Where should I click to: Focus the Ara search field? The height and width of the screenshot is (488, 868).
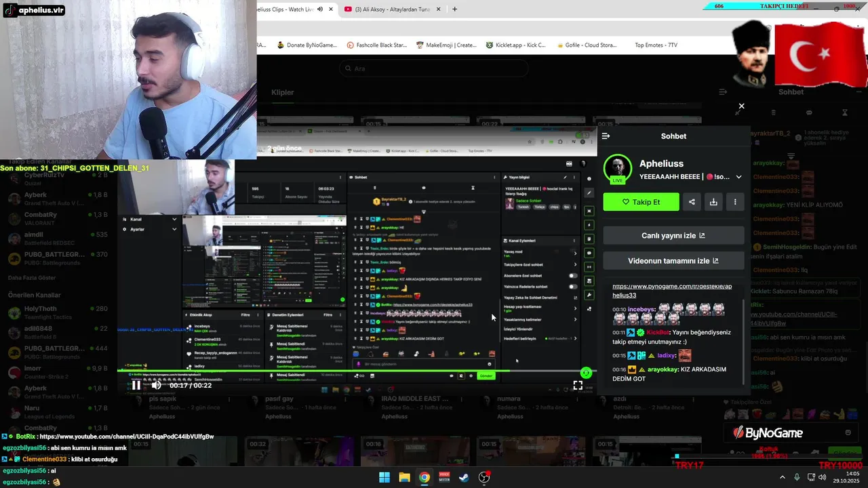[x=434, y=68]
